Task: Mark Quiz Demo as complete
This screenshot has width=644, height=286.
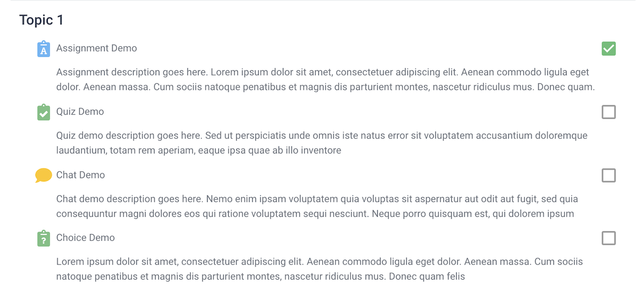Action: (x=609, y=112)
